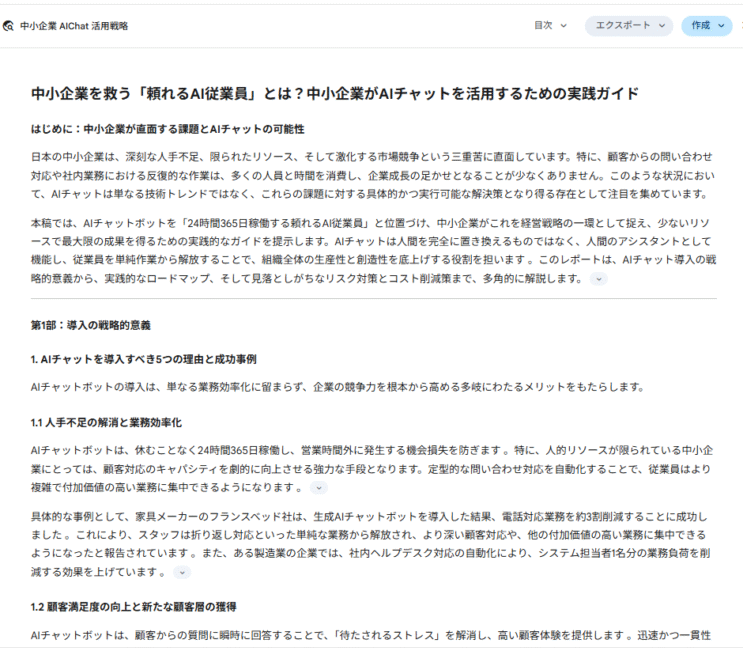The height and width of the screenshot is (651, 743).
Task: Open the エクスポート export dropdown
Action: pyautogui.click(x=629, y=26)
